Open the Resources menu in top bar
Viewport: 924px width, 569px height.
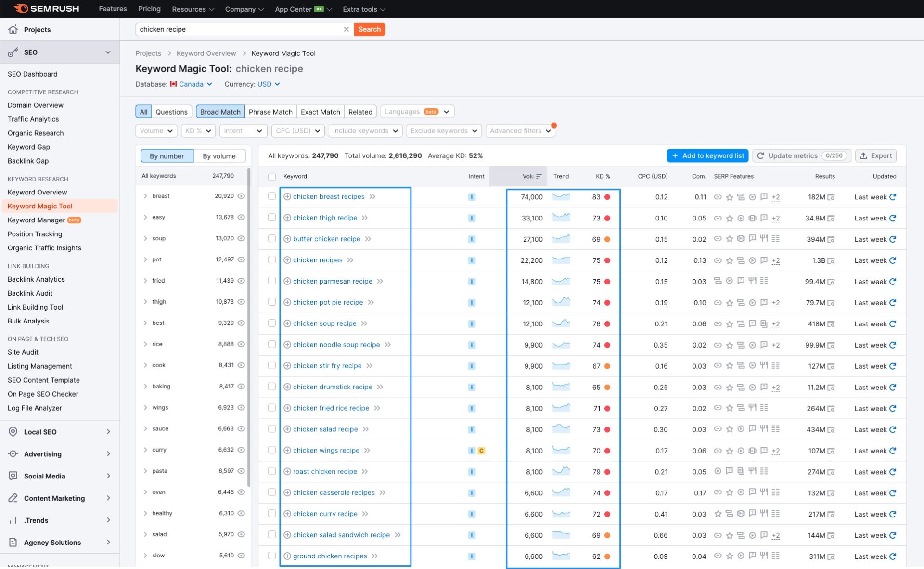click(193, 9)
